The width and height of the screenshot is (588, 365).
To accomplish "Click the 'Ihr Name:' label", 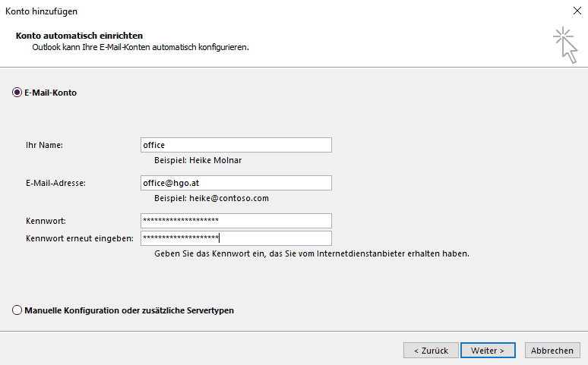I will click(44, 145).
